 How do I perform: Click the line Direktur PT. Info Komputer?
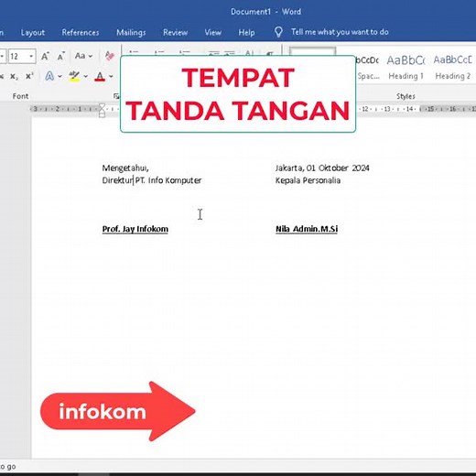pos(152,180)
